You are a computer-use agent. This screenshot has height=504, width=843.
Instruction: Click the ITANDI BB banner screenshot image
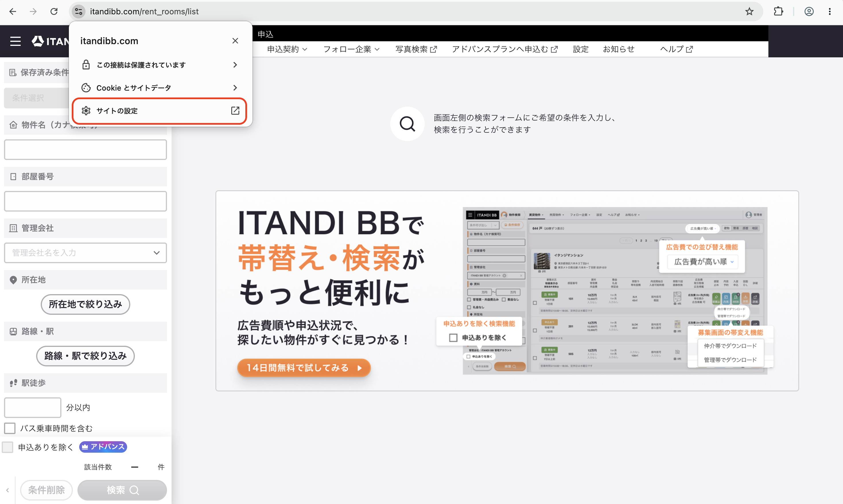pos(615,291)
